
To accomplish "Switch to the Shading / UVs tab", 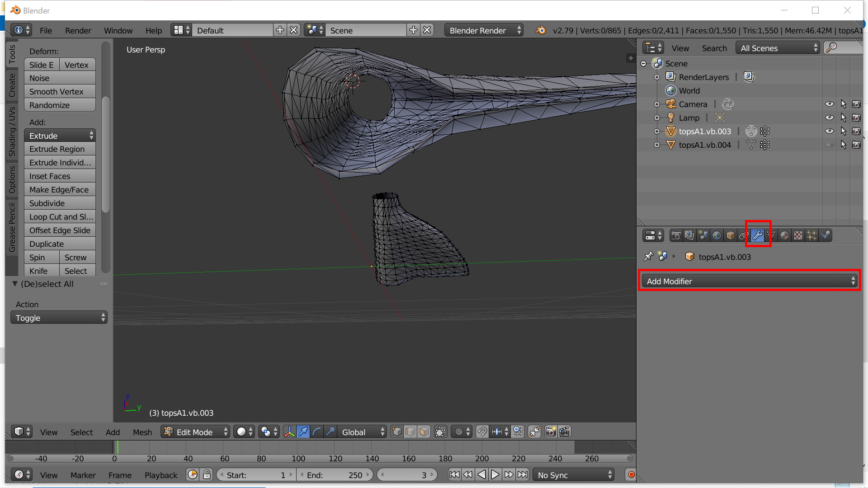I will pyautogui.click(x=12, y=131).
